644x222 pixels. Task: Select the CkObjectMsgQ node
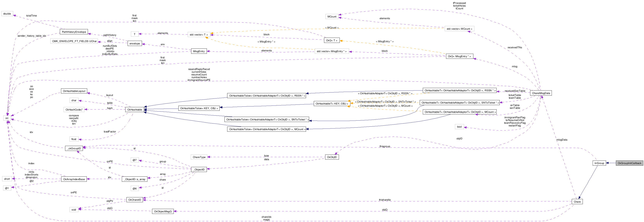[x=163, y=212]
